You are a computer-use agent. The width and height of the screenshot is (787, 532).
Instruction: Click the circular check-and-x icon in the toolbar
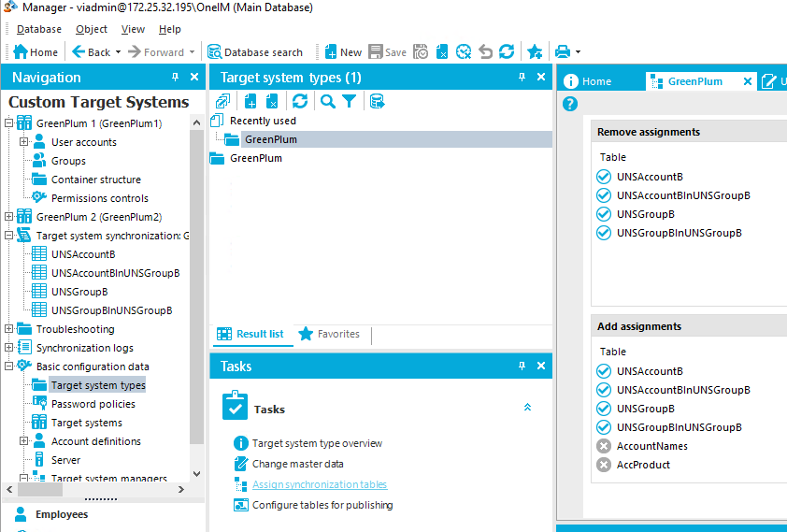[464, 51]
